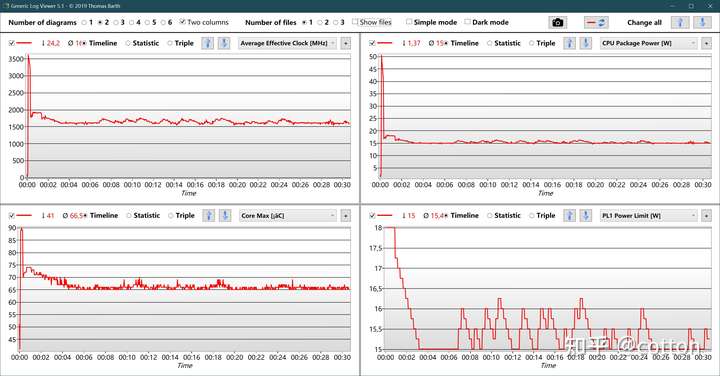Click down arrow in CPU Package Power panel
The width and height of the screenshot is (720, 376).
pyautogui.click(x=585, y=43)
